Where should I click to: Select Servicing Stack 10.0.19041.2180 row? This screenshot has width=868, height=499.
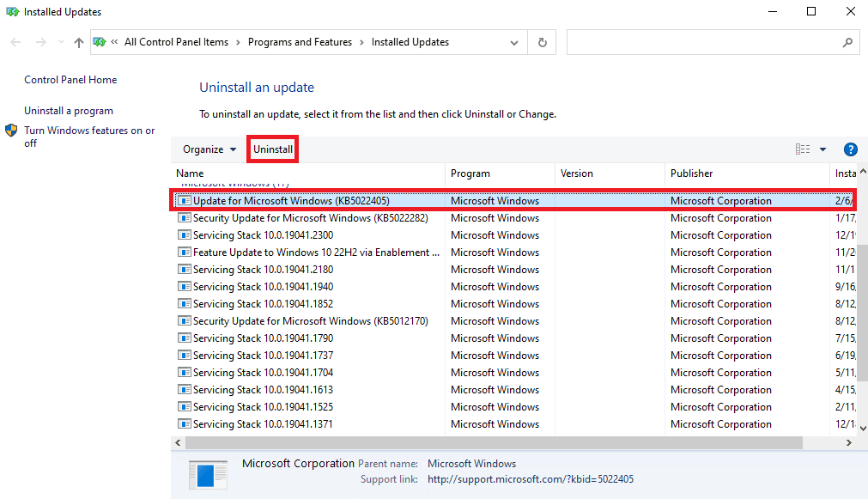513,270
